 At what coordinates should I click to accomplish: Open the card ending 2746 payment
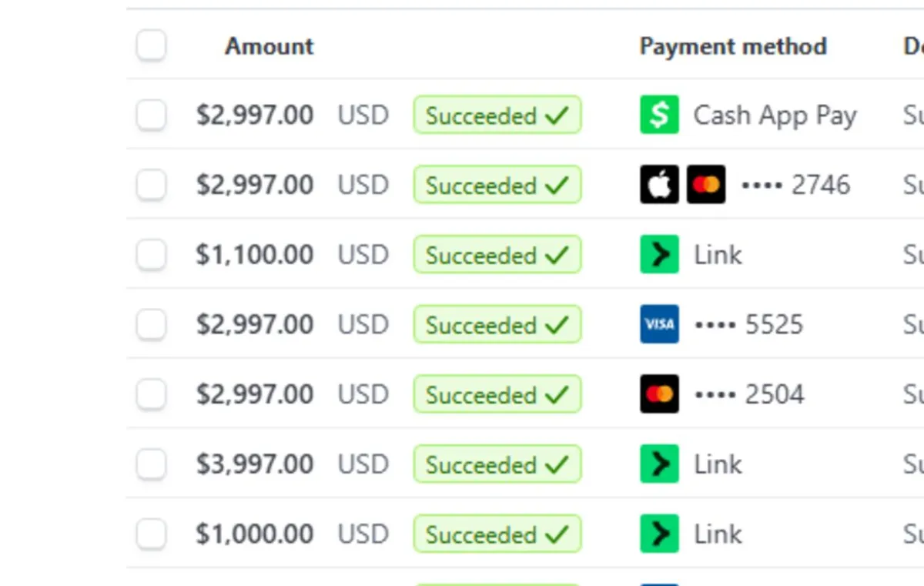[820, 185]
